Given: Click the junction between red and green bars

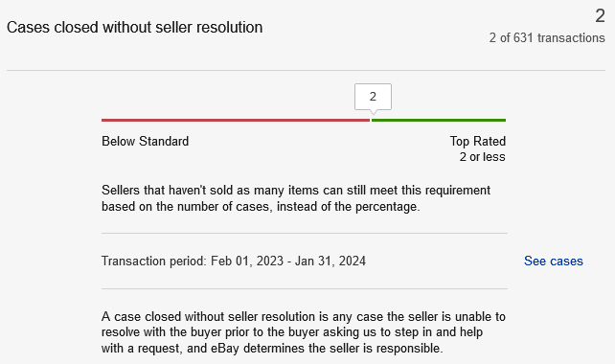Looking at the screenshot, I should point(371,120).
